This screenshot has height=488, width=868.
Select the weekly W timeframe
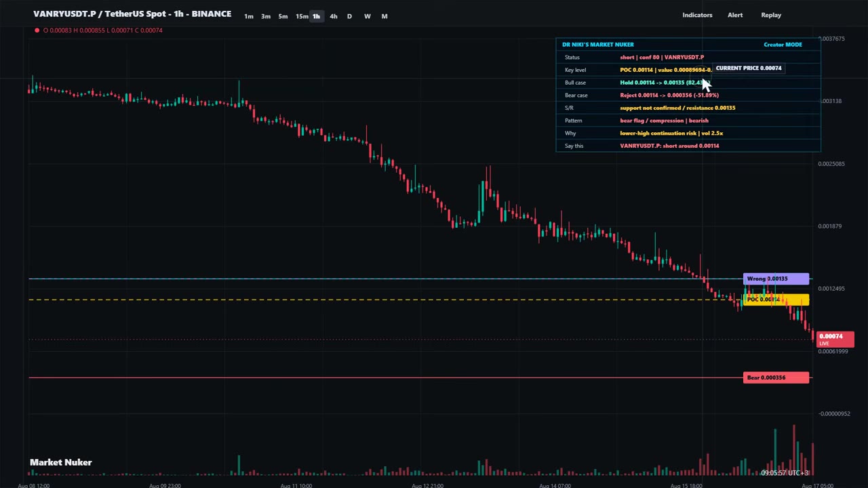367,16
